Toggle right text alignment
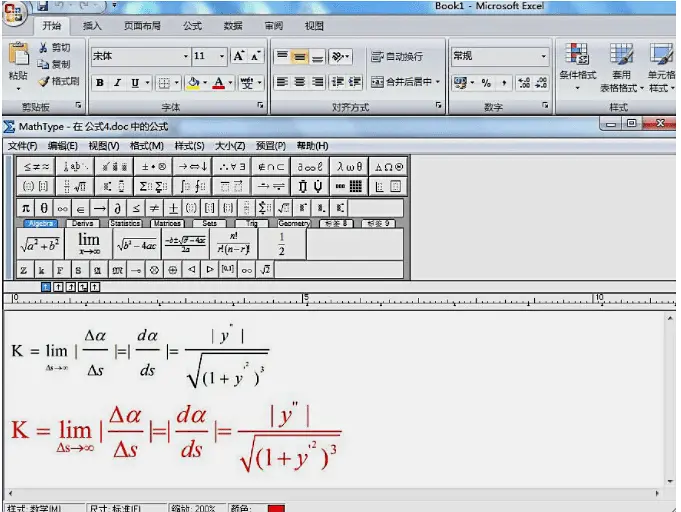Image resolution: width=681 pixels, height=512 pixels. tap(317, 82)
